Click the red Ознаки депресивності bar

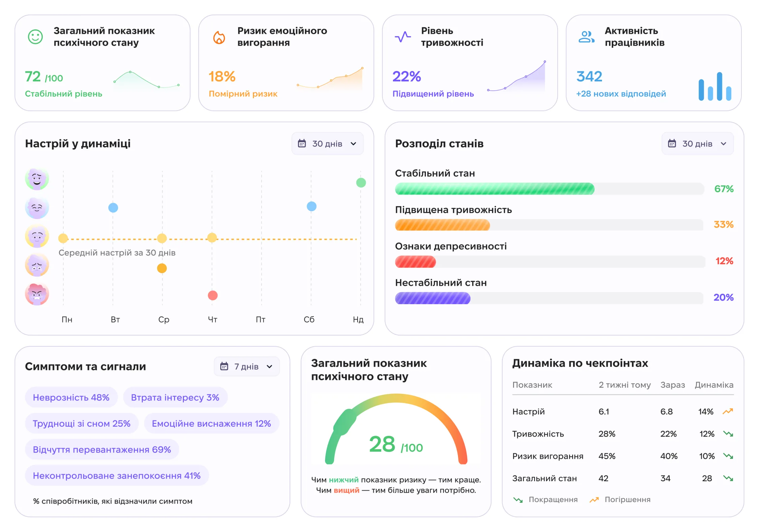pyautogui.click(x=415, y=261)
